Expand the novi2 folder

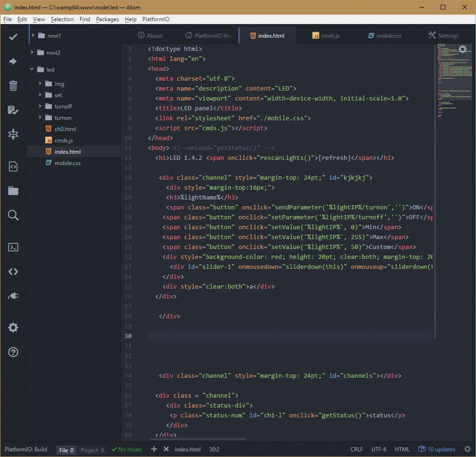click(x=32, y=52)
